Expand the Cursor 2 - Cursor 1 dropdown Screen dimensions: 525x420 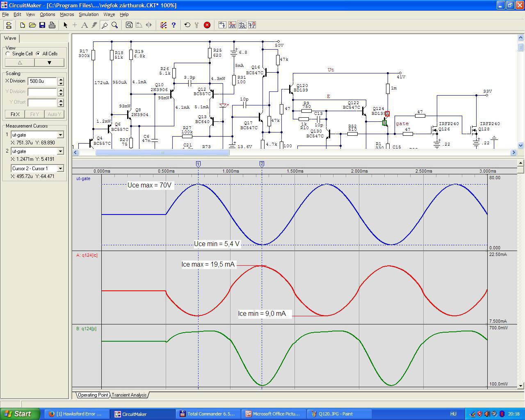click(x=60, y=169)
